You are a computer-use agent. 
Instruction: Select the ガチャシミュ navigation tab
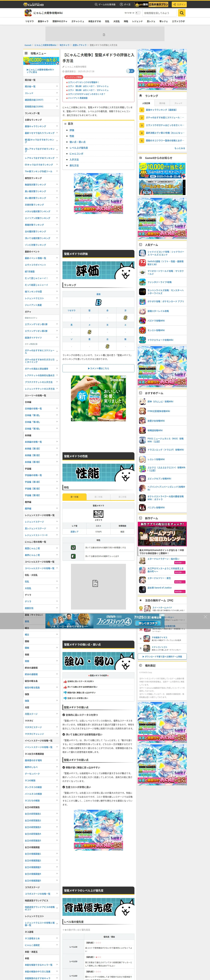click(x=78, y=21)
